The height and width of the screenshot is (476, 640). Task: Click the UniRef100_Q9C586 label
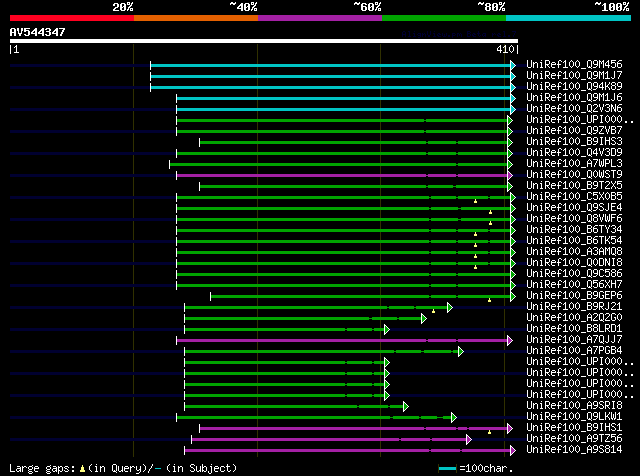click(574, 274)
